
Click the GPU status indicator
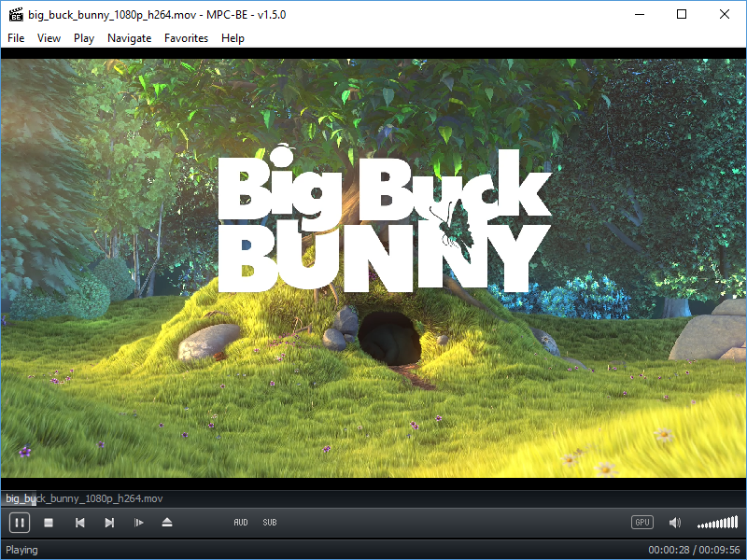point(642,523)
